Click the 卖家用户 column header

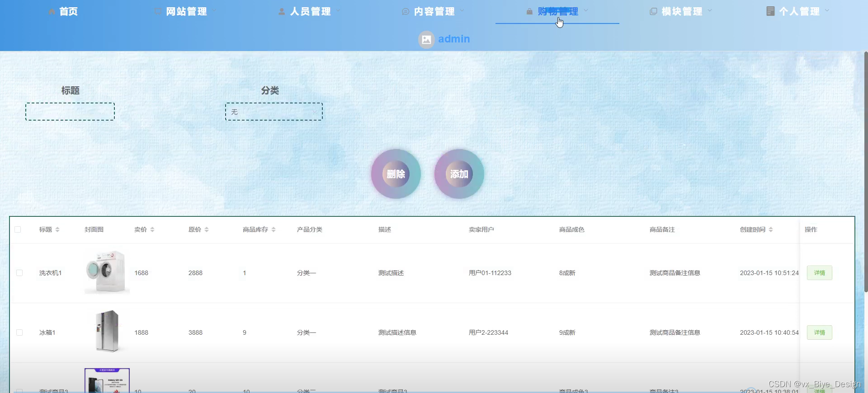pos(481,229)
